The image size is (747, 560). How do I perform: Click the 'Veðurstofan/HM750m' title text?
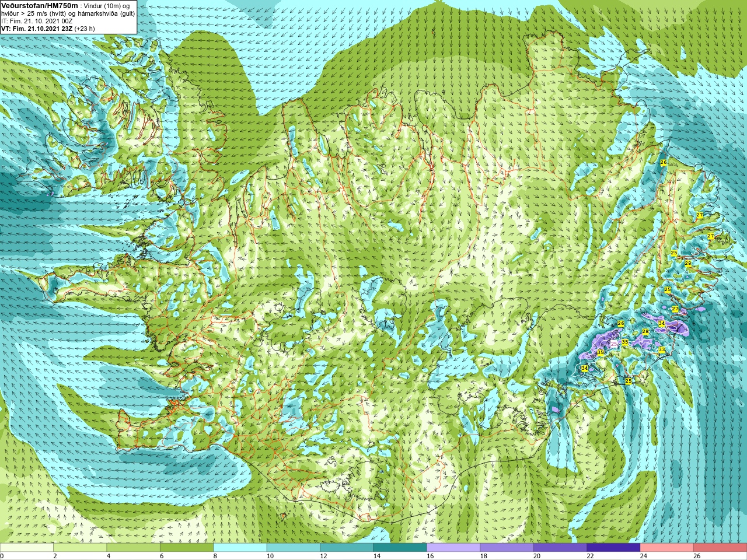click(x=40, y=5)
